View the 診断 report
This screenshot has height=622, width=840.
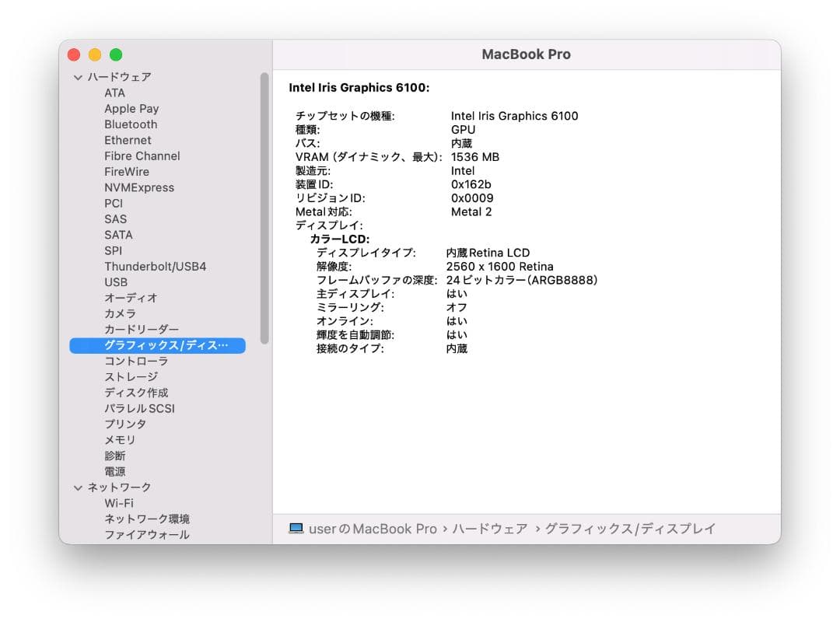pos(114,455)
